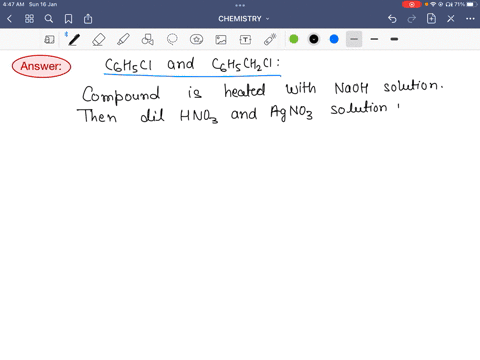Tap the red Answer: label
Screen dimensions: 480x360
41,66
